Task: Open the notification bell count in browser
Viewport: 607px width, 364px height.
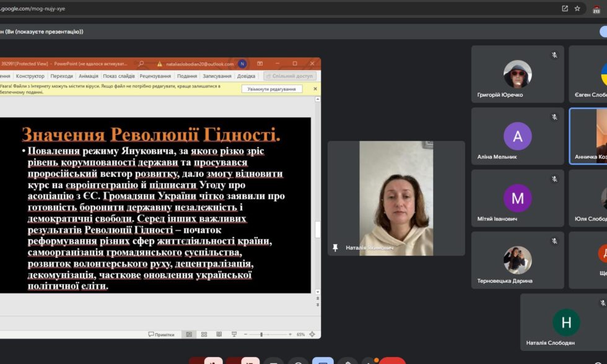Action: [x=597, y=9]
